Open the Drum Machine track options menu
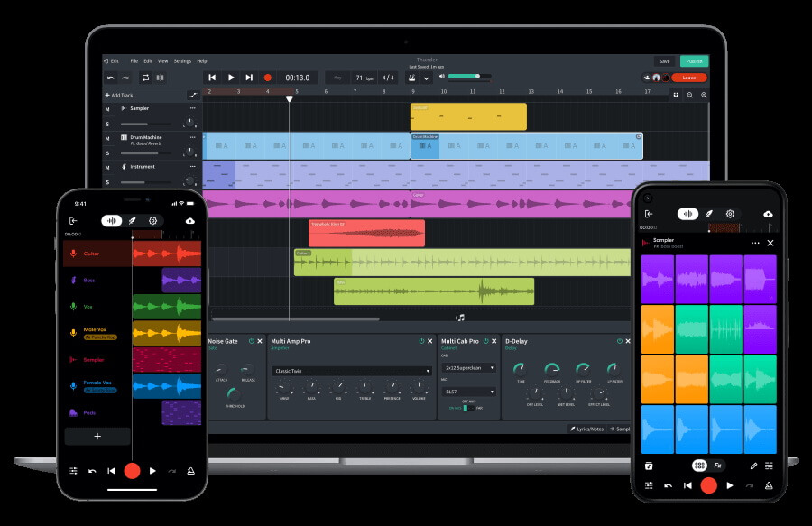Viewport: 812px width, 526px height. [x=193, y=137]
